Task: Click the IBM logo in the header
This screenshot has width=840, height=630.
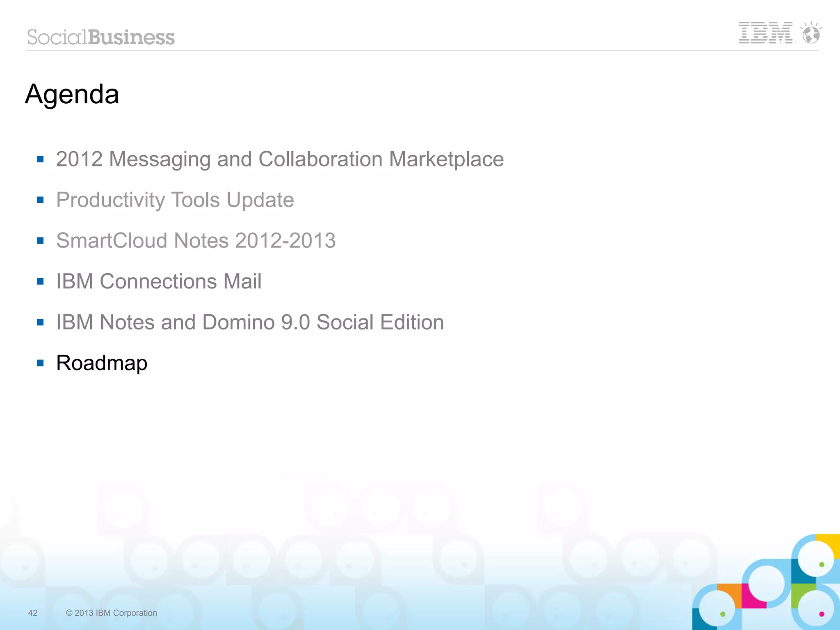Action: pyautogui.click(x=766, y=33)
